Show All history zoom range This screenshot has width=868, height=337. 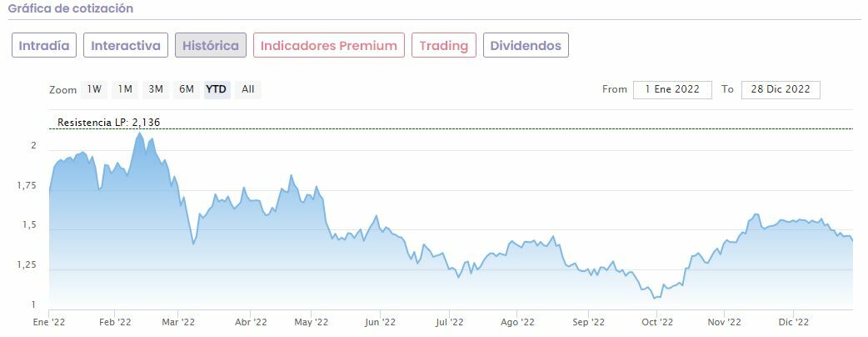(248, 89)
